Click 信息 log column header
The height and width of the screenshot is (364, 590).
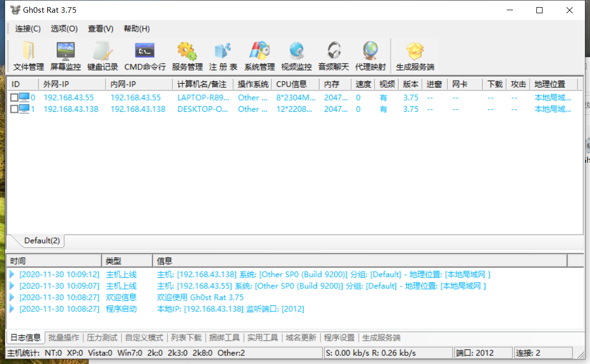(360, 261)
